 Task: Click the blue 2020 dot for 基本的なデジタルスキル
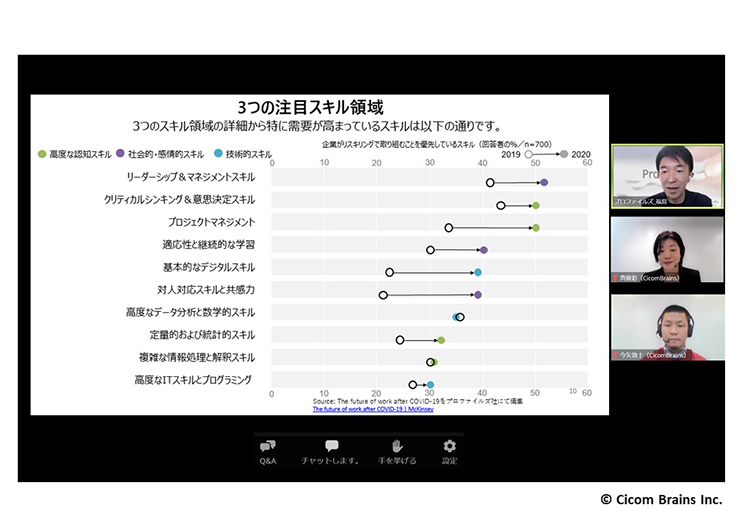click(x=478, y=272)
